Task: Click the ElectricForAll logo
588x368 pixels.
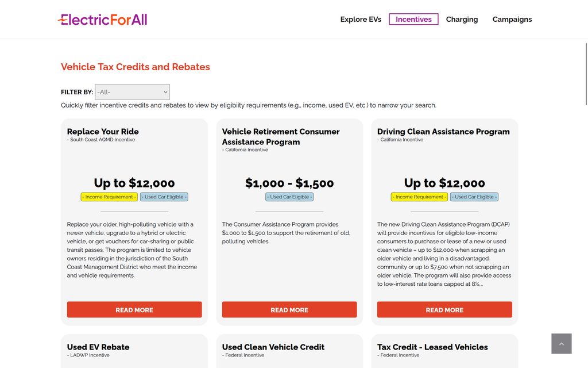Action: (x=103, y=20)
